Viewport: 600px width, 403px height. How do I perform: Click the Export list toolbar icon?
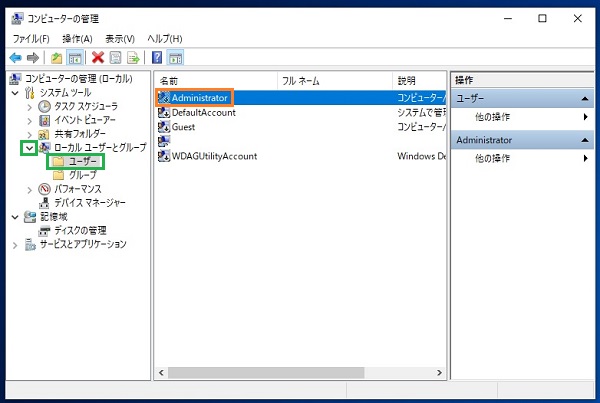tap(134, 58)
